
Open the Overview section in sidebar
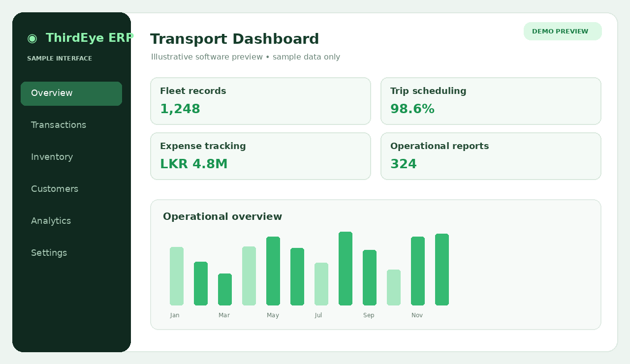coord(71,93)
